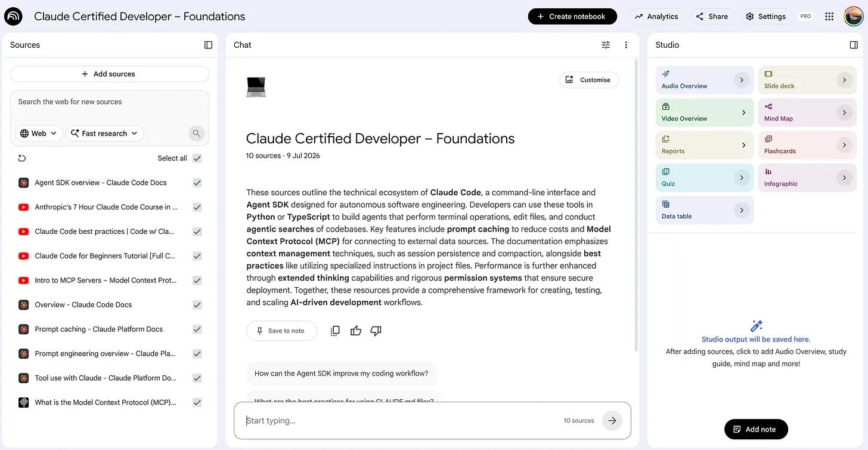
Task: Uncheck Overview - Claude Code Docs source
Action: point(197,305)
